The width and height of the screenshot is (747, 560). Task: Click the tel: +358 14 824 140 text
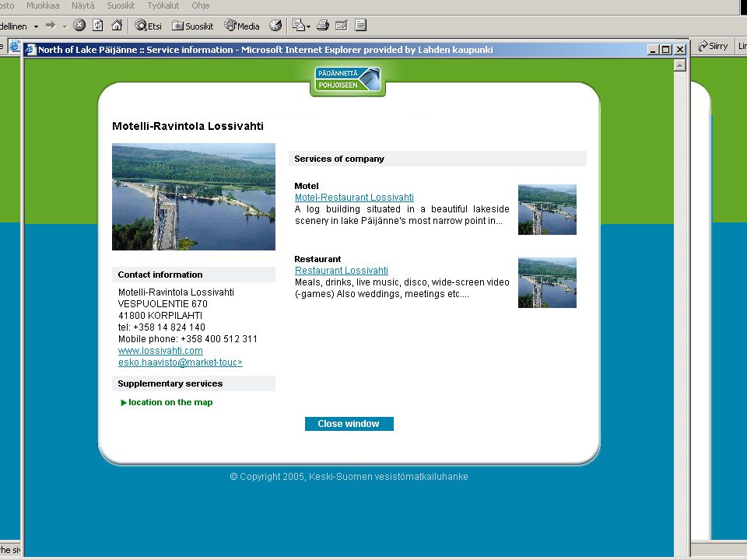pyautogui.click(x=162, y=327)
